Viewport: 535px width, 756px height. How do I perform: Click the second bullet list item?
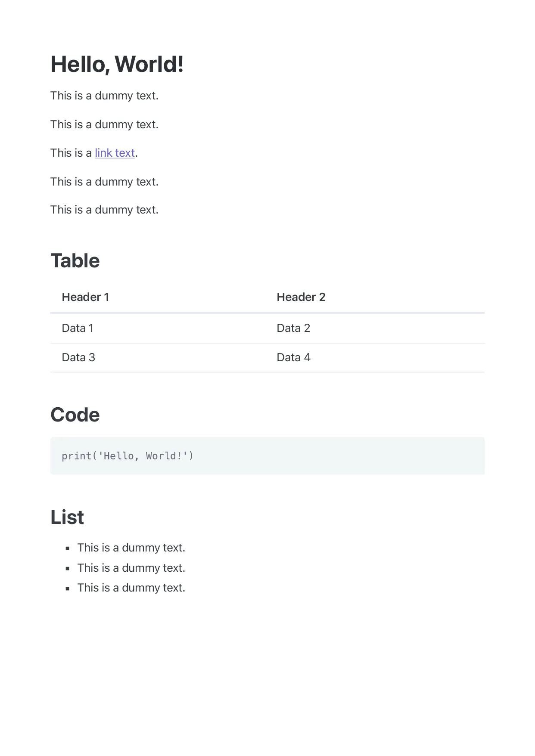click(x=131, y=568)
